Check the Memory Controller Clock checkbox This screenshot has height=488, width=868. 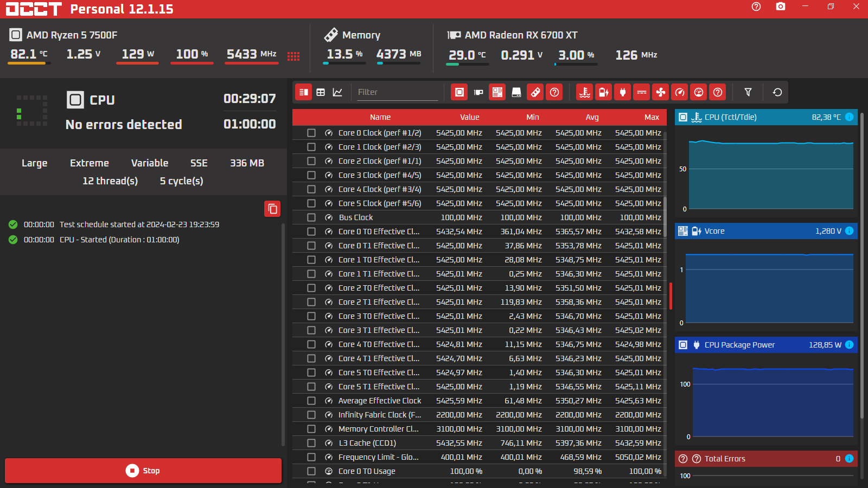tap(311, 429)
